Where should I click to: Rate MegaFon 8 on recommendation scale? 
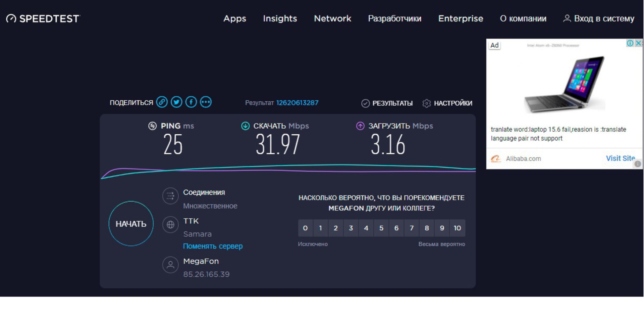(x=427, y=228)
